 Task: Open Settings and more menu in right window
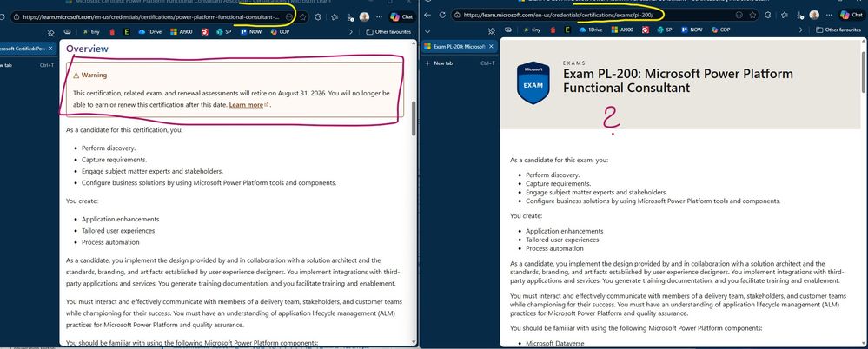(x=829, y=15)
